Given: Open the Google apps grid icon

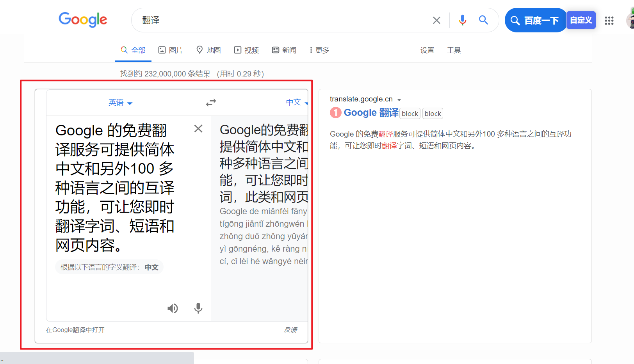Looking at the screenshot, I should click(609, 21).
